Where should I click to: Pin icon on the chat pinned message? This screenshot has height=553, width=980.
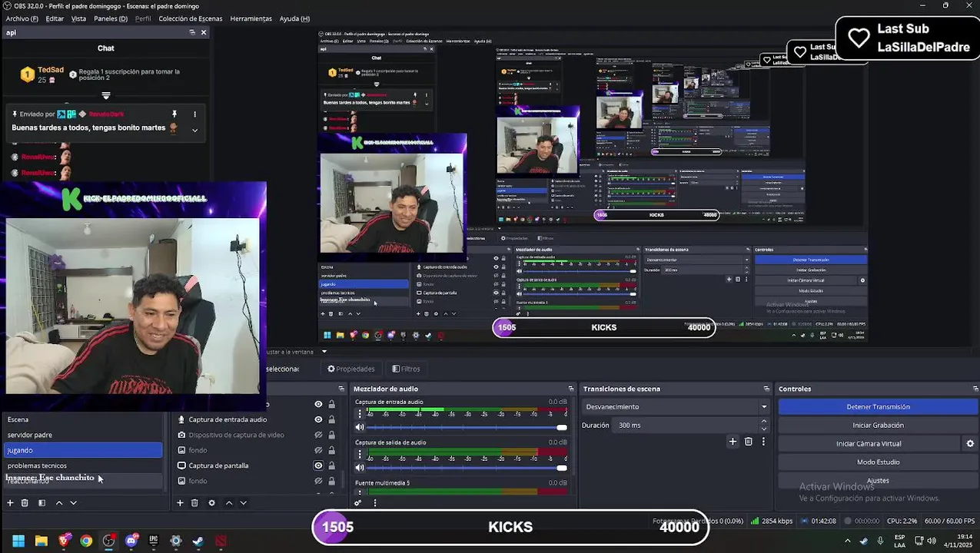tap(174, 114)
